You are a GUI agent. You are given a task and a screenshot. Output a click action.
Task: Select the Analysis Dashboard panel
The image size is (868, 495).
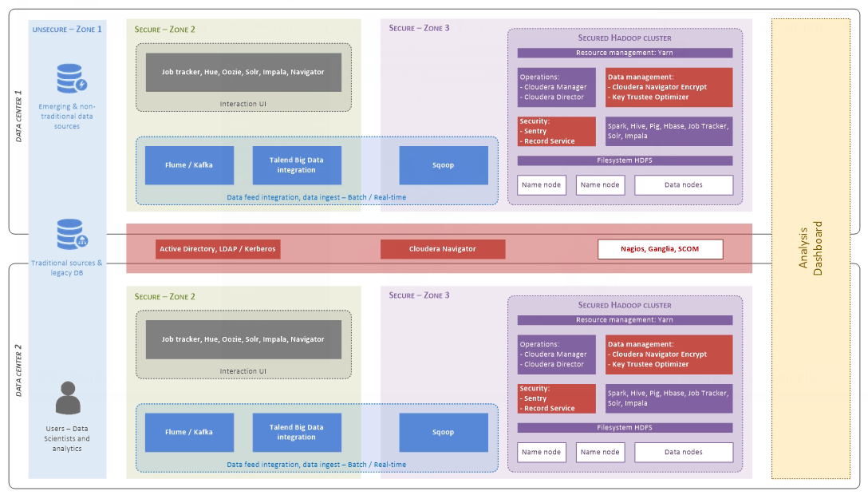[x=809, y=248]
